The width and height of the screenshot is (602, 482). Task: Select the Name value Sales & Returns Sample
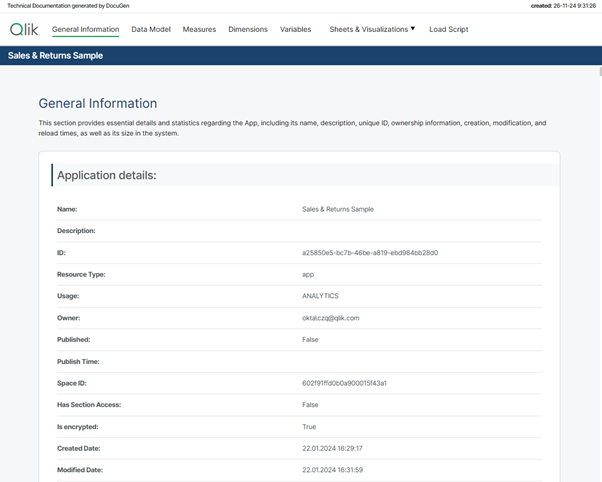click(x=338, y=209)
